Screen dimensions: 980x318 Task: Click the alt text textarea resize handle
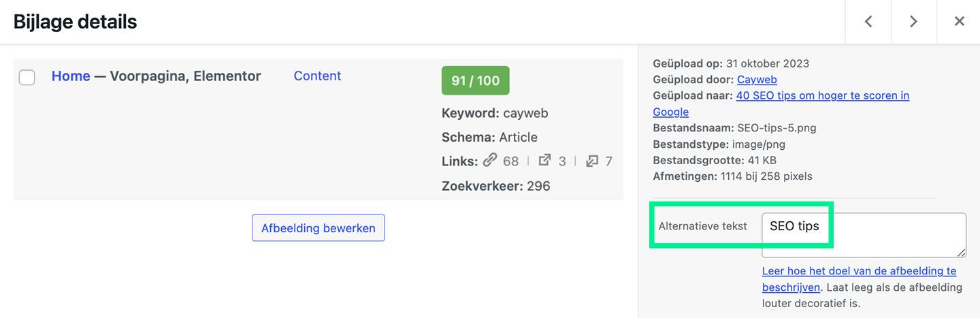[961, 252]
